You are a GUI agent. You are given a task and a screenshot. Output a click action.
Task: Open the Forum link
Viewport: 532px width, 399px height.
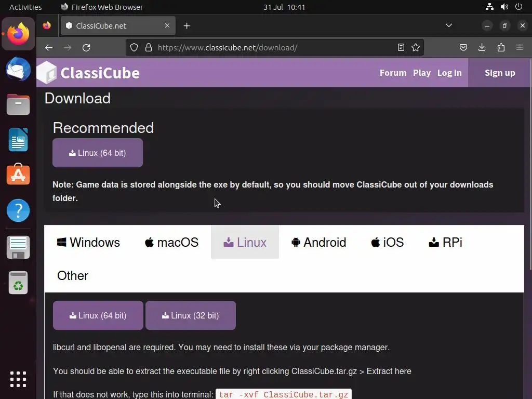393,73
